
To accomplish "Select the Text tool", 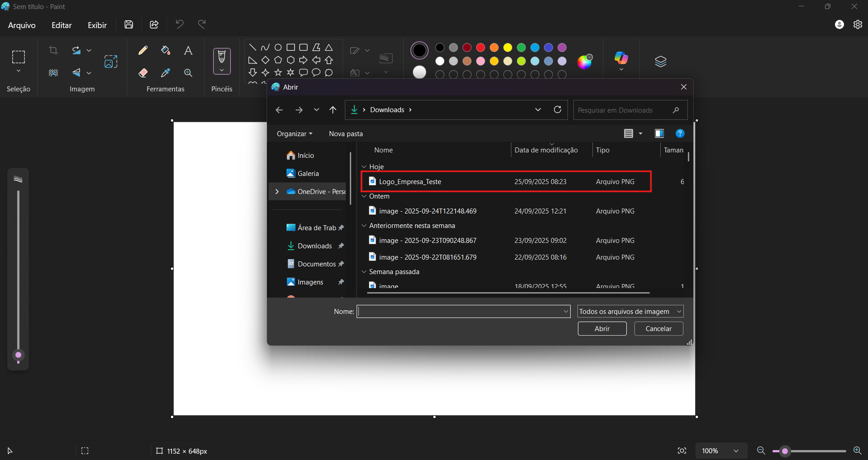I will 188,51.
